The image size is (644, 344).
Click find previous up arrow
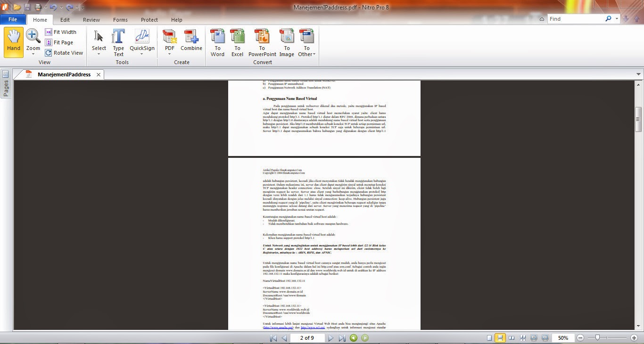click(x=636, y=19)
